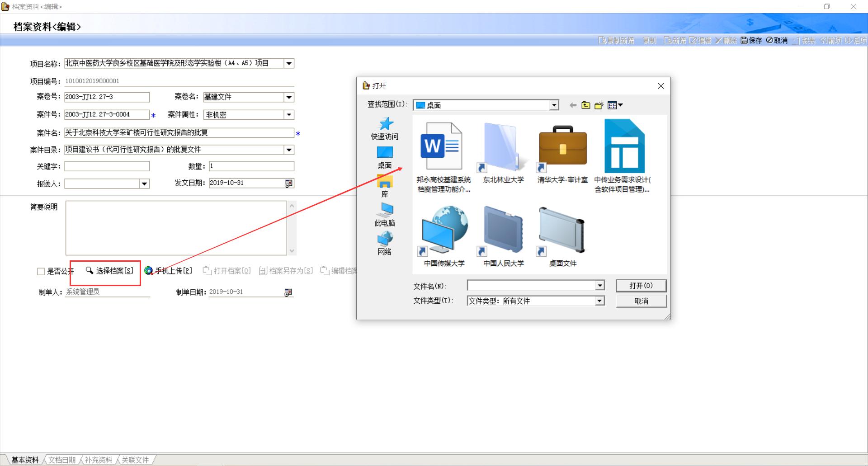
Task: Click the Cancel (取消) toolbar icon
Action: point(777,41)
